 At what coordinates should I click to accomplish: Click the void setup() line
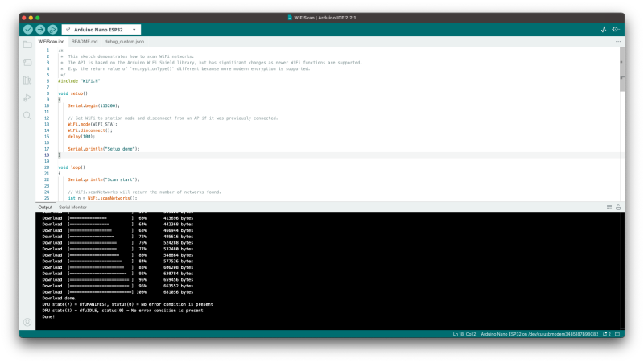tap(72, 93)
